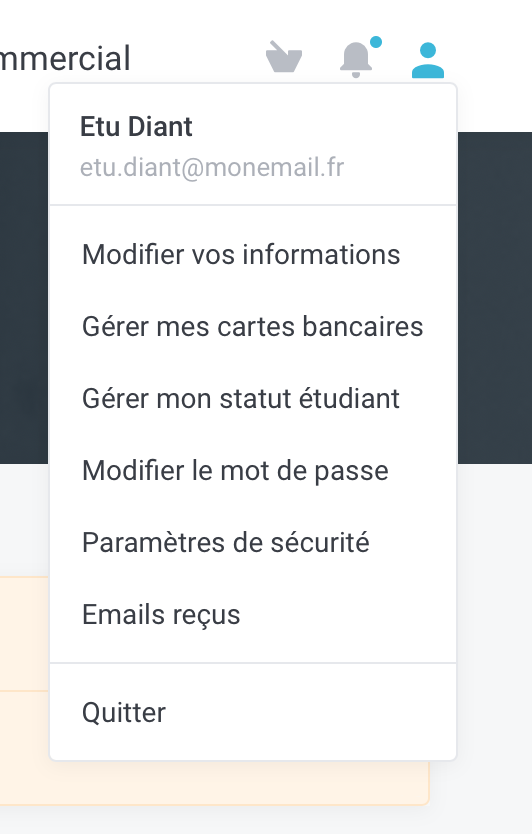Viewport: 532px width, 834px height.
Task: Click the etu.diant@monemail.fr address
Action: [x=212, y=167]
